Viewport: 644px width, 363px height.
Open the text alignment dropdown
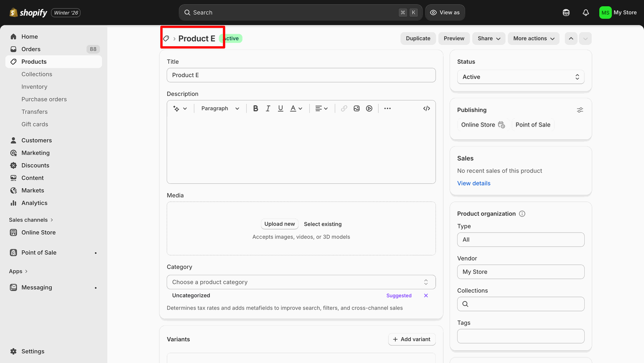click(321, 108)
